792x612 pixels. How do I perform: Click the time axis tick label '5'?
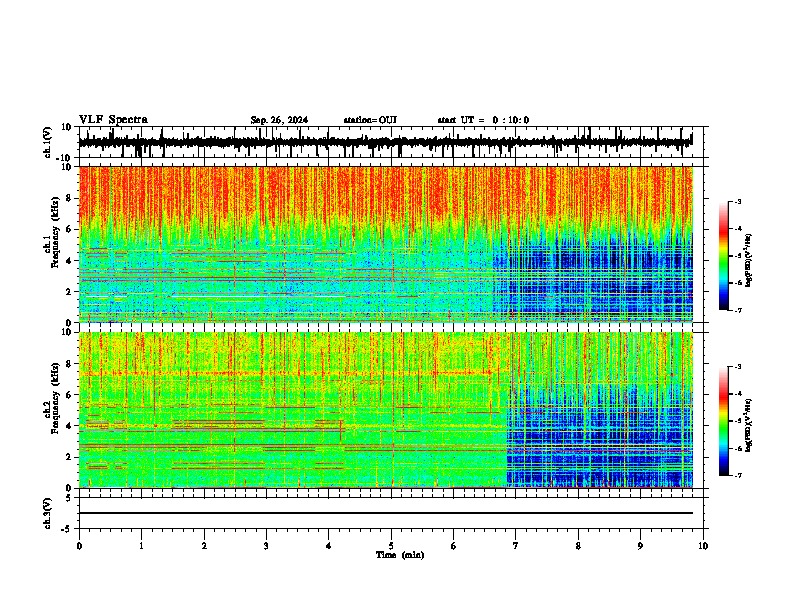391,546
